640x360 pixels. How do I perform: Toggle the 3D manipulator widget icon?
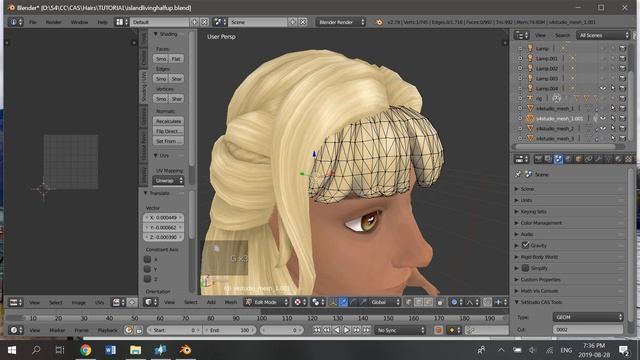333,302
